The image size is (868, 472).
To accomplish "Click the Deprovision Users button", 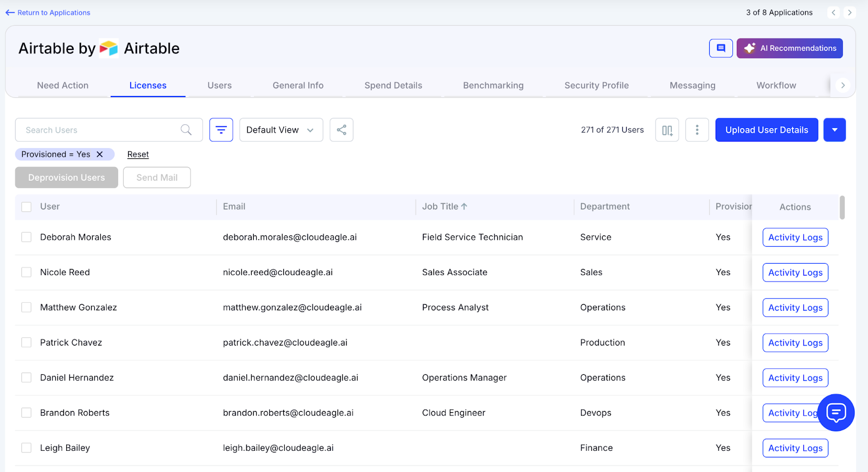I will click(x=67, y=177).
